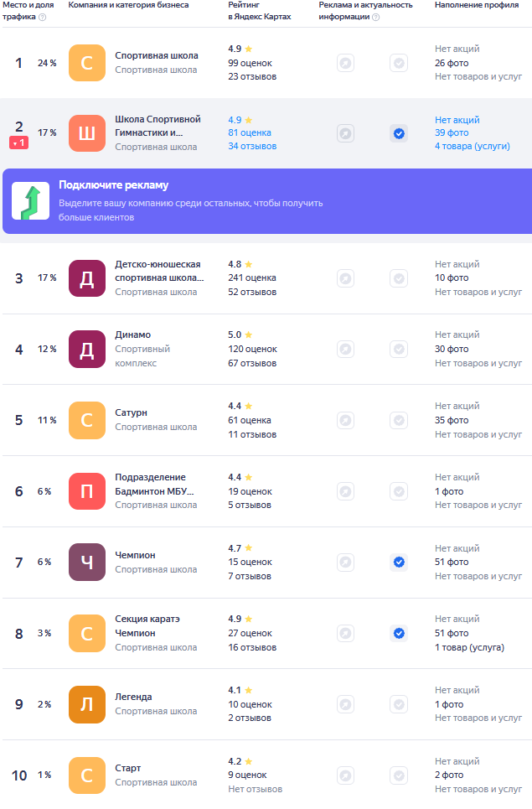Select company name 'Секция каратэ Чемпион'
The height and width of the screenshot is (809, 532).
147,626
